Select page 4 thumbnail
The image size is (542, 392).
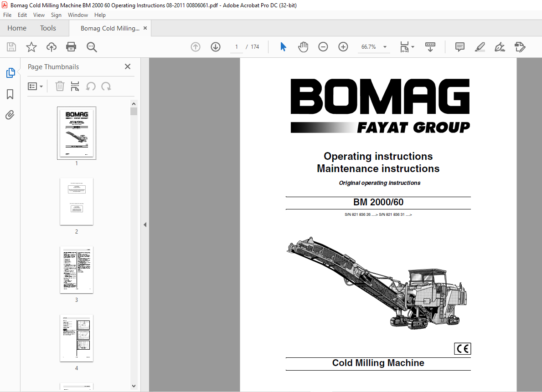pyautogui.click(x=77, y=338)
